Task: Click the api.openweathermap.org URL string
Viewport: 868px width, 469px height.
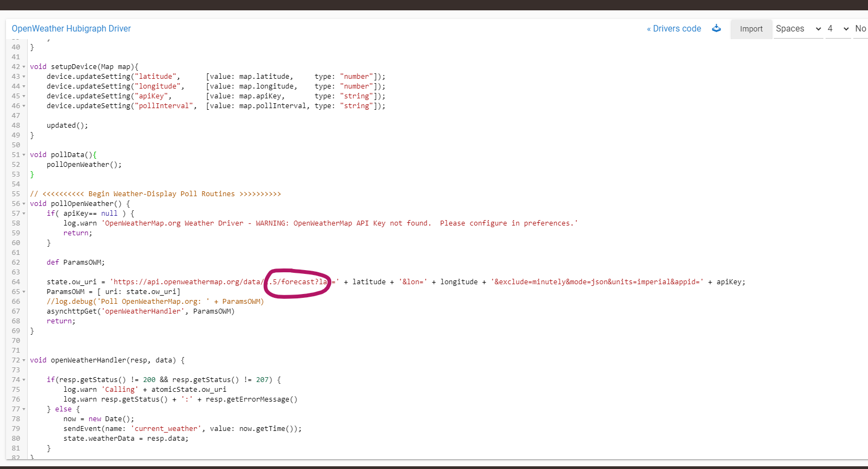Action: 225,282
